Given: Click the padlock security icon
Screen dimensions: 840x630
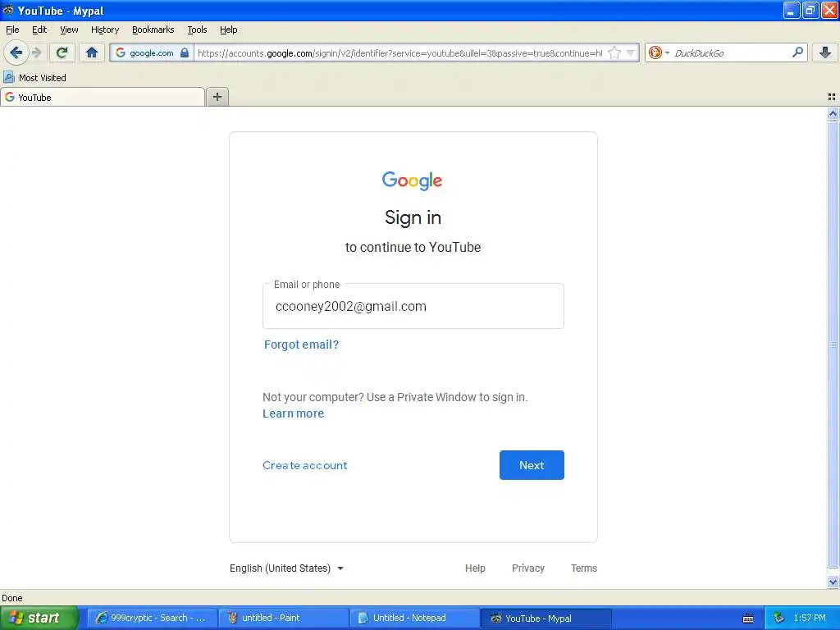Looking at the screenshot, I should 185,52.
